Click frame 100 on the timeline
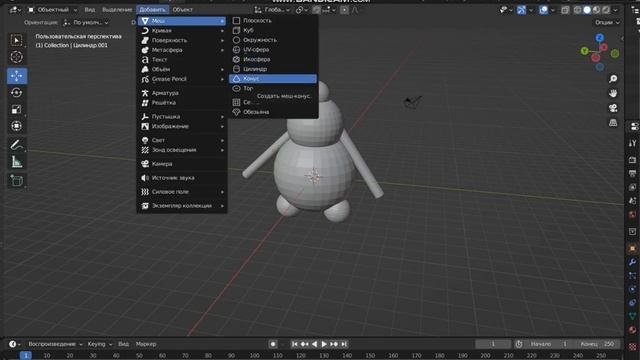 pyautogui.click(x=254, y=356)
